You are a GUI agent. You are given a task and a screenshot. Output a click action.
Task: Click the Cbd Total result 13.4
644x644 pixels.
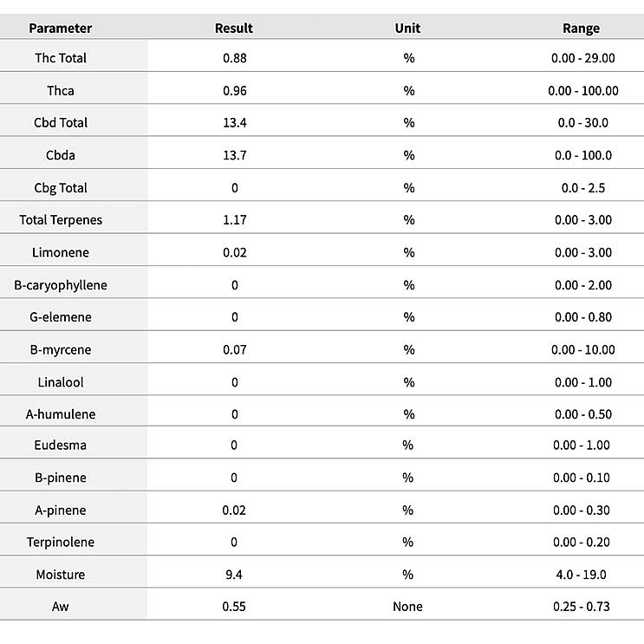pyautogui.click(x=235, y=123)
